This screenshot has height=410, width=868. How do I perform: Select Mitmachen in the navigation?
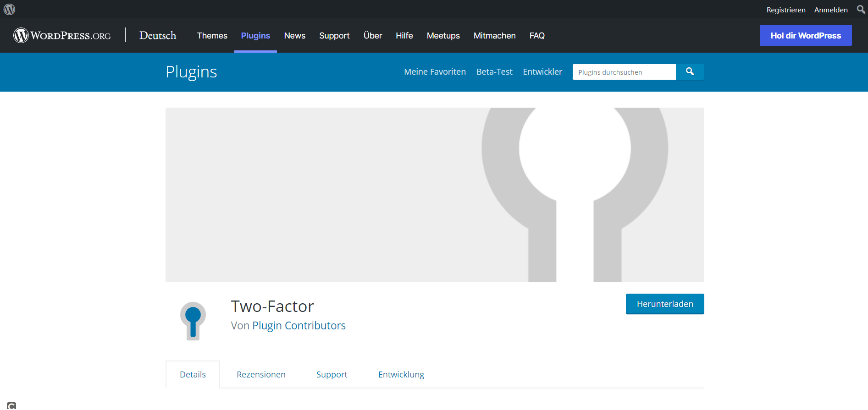pos(494,36)
